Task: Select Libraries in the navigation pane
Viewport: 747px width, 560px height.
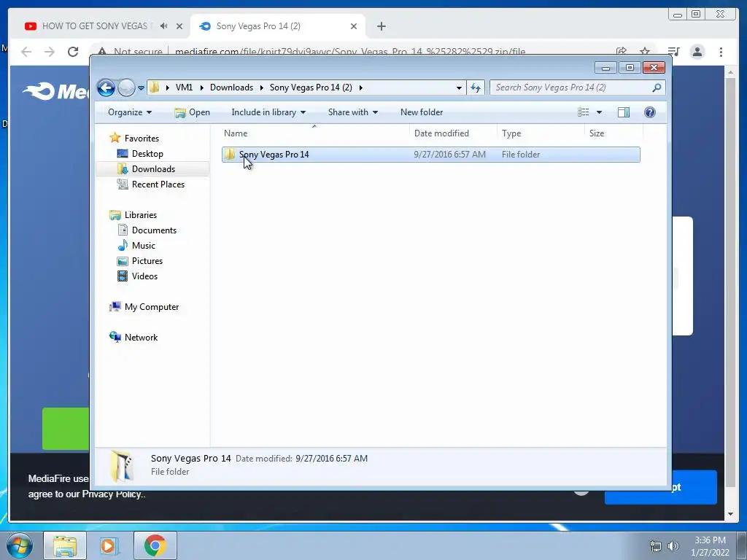Action: coord(141,215)
